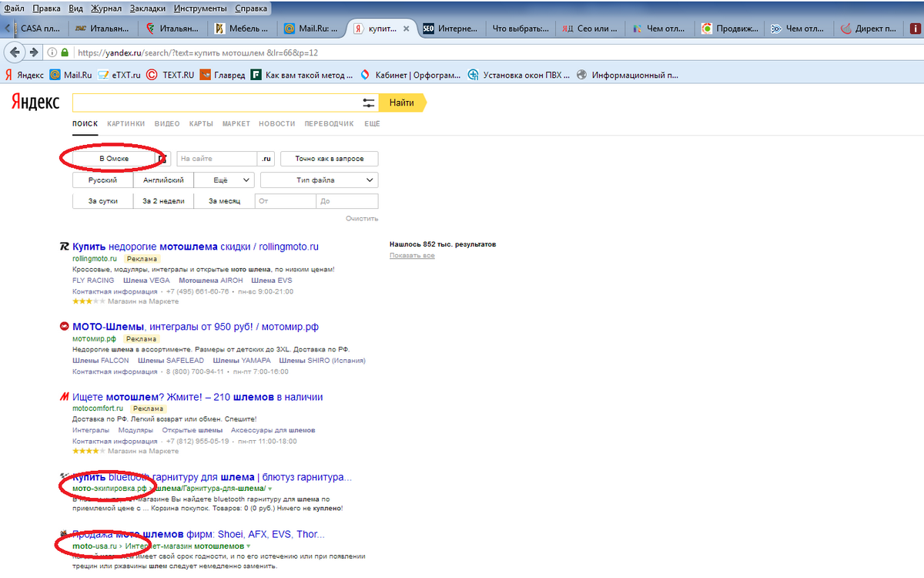
Task: Click the мотомир.рф result favicon
Action: 65,327
